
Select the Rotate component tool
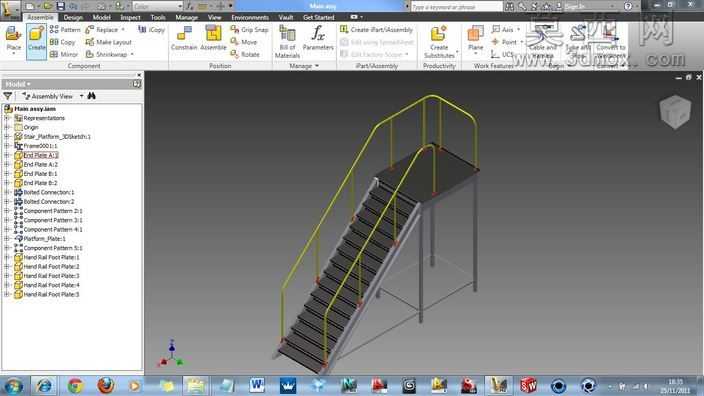pos(245,54)
